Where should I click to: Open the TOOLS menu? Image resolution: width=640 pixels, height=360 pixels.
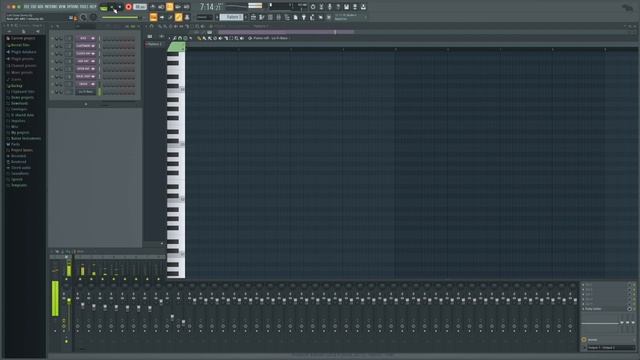(x=84, y=7)
